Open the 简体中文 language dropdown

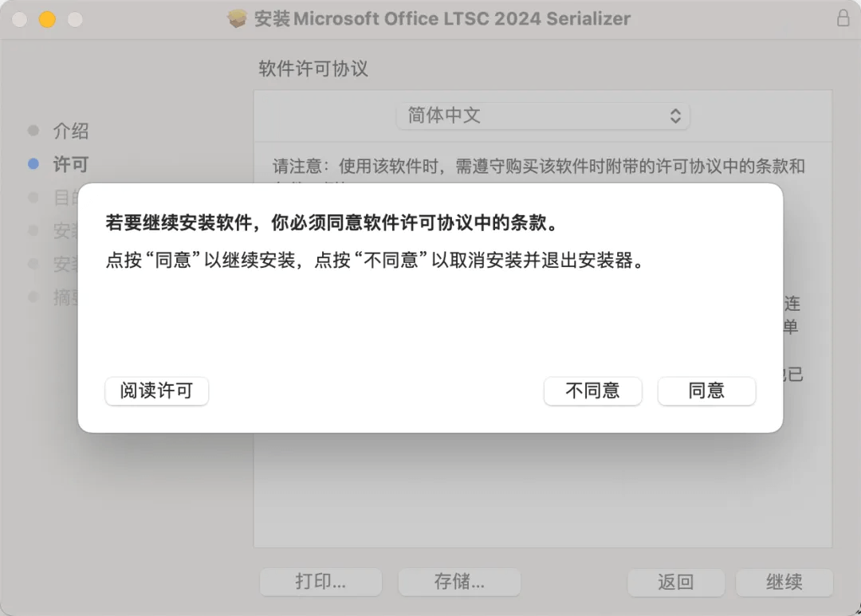[x=543, y=116]
